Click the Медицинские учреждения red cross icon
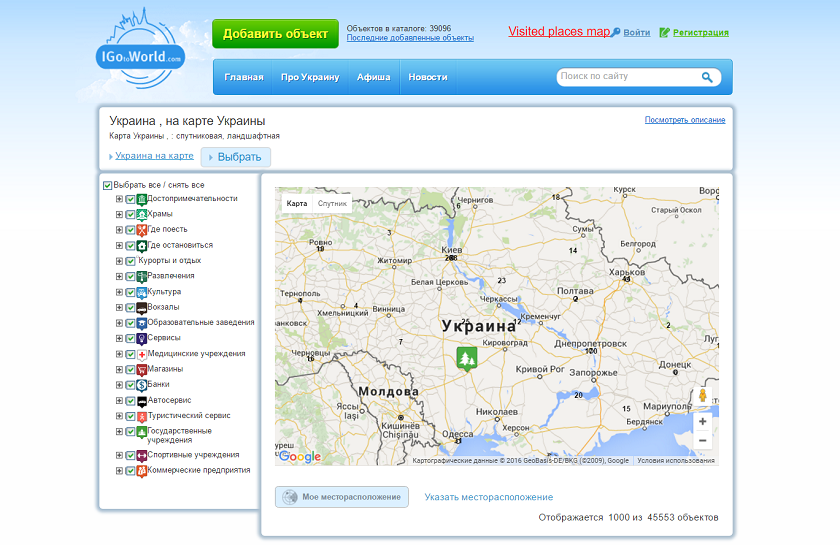This screenshot has height=545, width=840. tap(141, 354)
